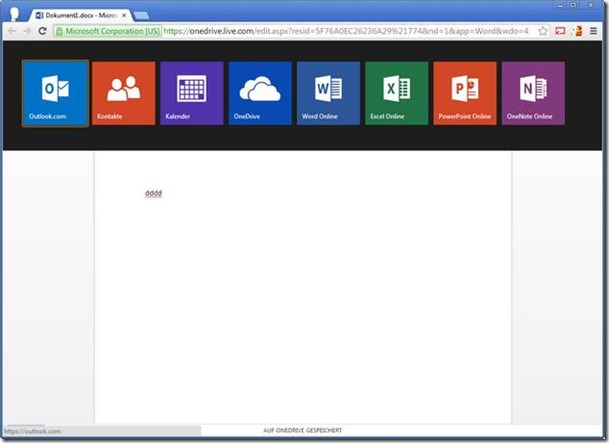Open a new browser tab
The height and width of the screenshot is (443, 609).
coord(142,16)
